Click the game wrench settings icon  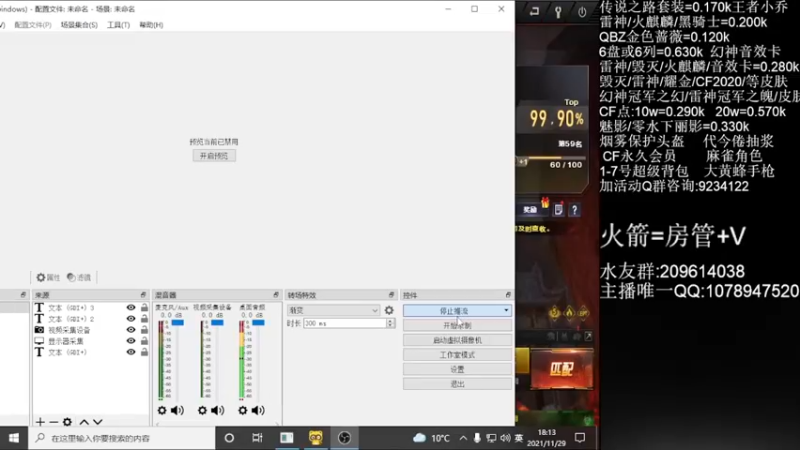pos(558,12)
